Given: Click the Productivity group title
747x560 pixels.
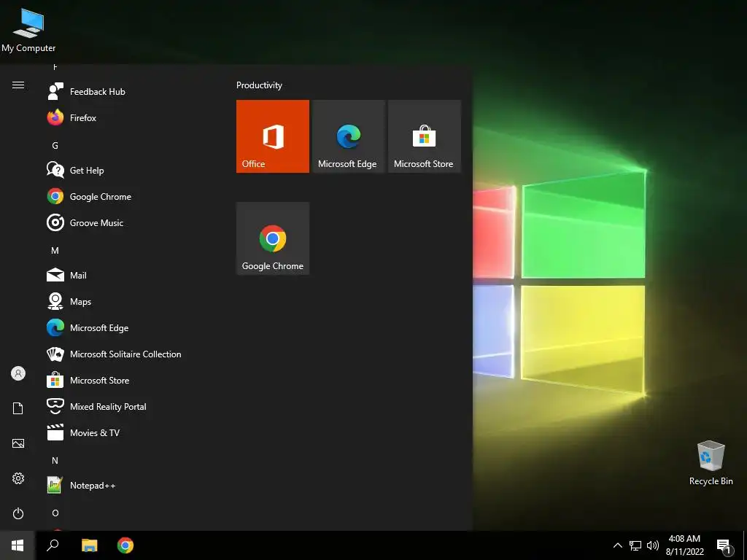Looking at the screenshot, I should (x=259, y=85).
